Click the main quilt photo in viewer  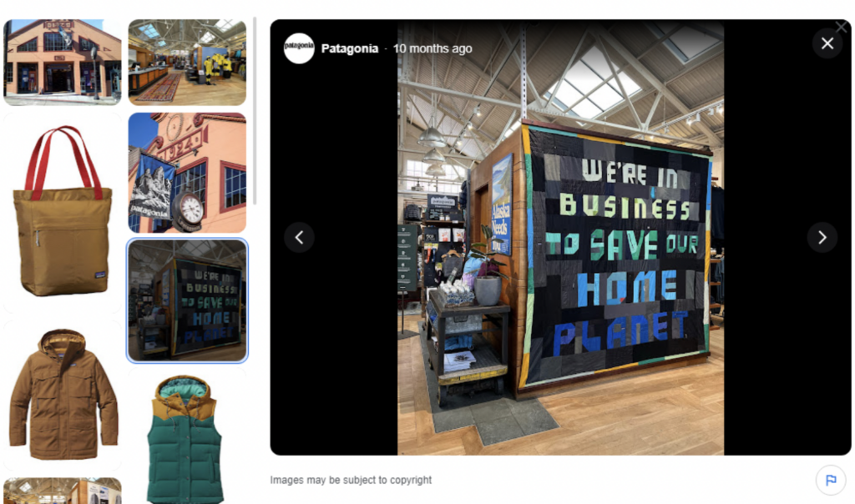pyautogui.click(x=560, y=238)
